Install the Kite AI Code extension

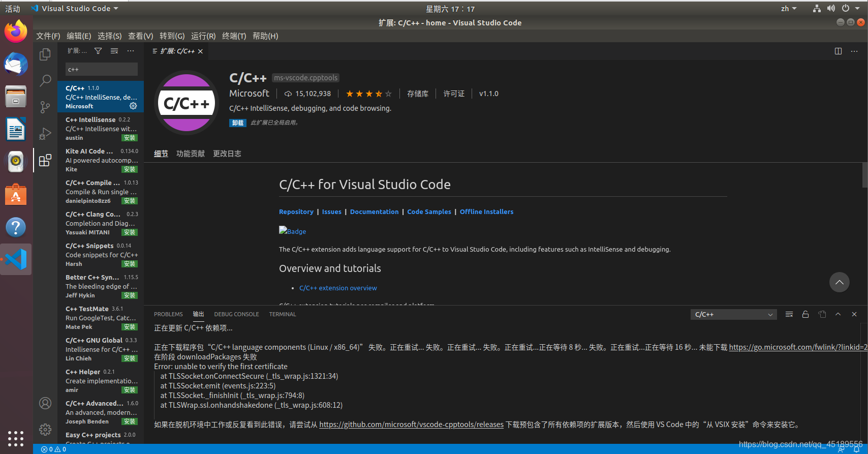click(130, 169)
